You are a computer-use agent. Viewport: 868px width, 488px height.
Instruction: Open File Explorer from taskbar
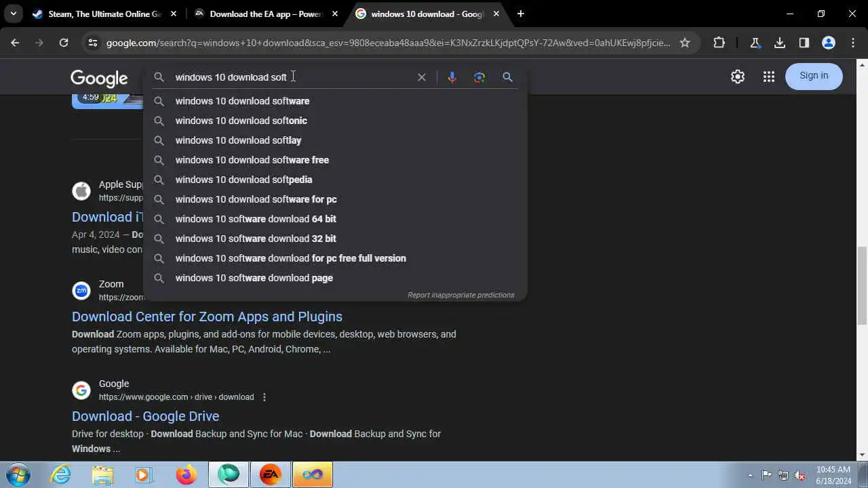pyautogui.click(x=102, y=474)
